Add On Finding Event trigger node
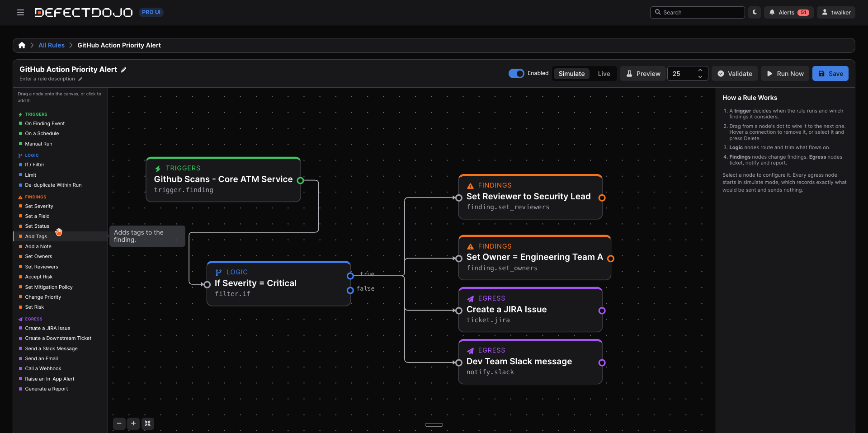868x433 pixels. click(61, 123)
